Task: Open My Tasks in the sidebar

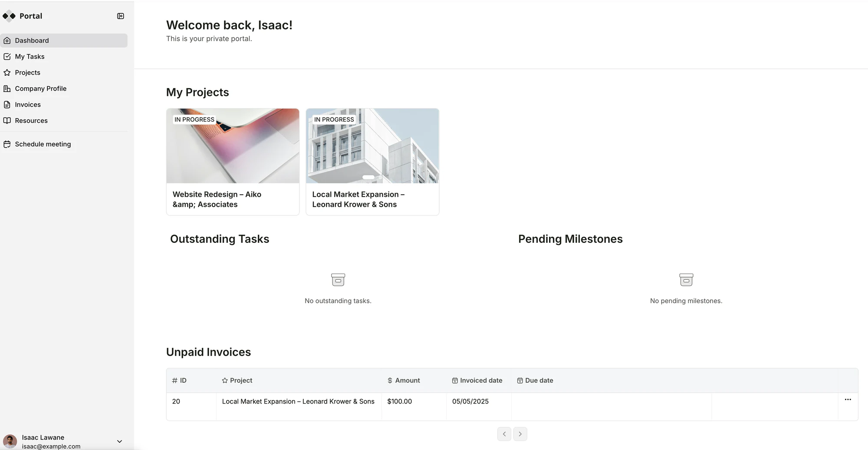Action: point(64,56)
